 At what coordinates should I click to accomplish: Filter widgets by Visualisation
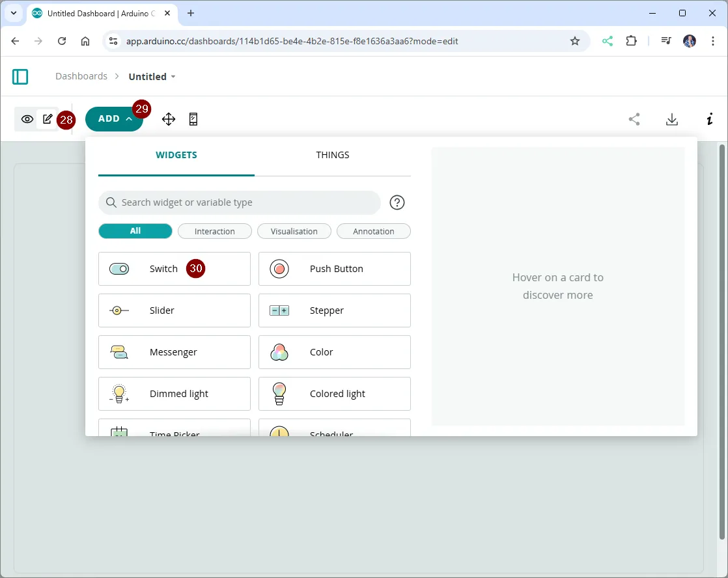pos(294,231)
